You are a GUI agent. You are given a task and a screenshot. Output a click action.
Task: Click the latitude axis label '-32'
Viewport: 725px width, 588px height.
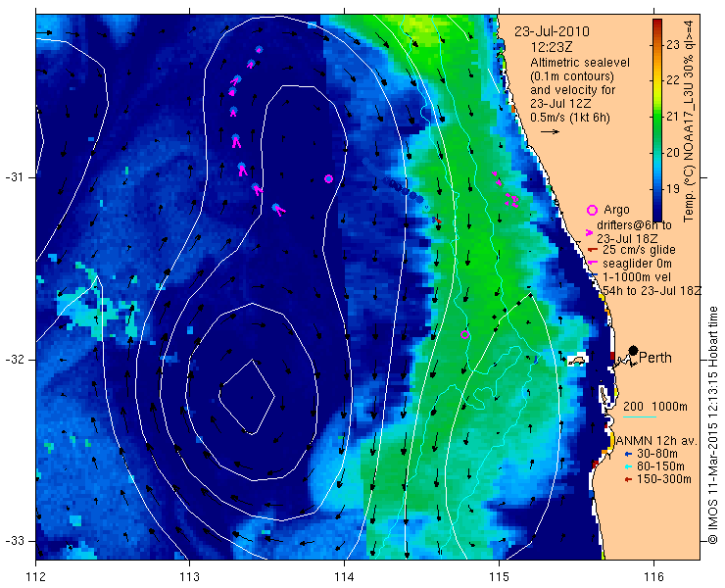[x=14, y=360]
